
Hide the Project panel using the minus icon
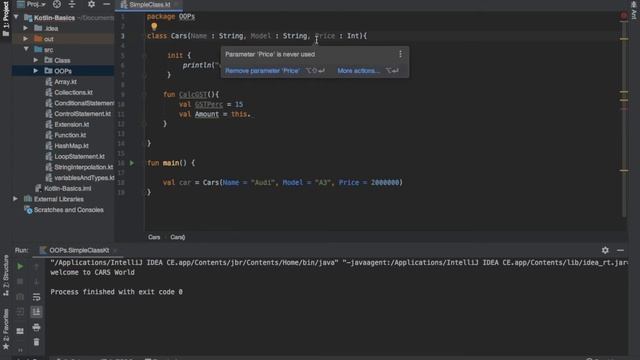click(107, 4)
